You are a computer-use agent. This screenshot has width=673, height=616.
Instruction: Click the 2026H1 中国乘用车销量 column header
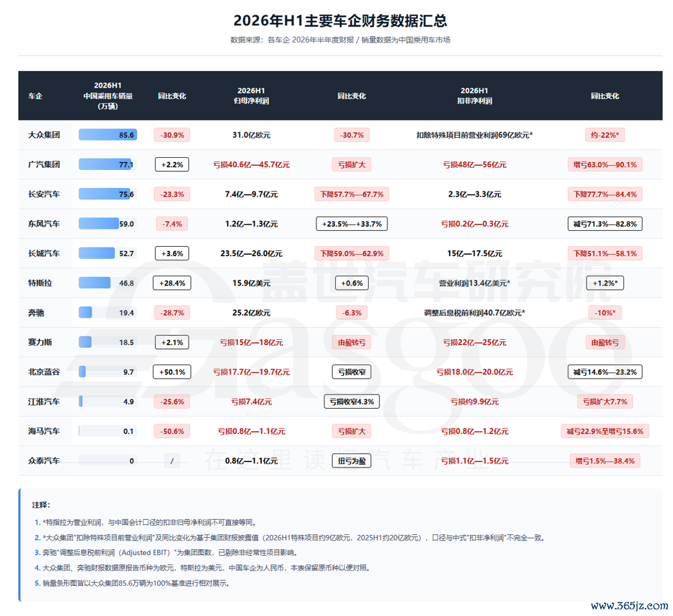coord(108,96)
